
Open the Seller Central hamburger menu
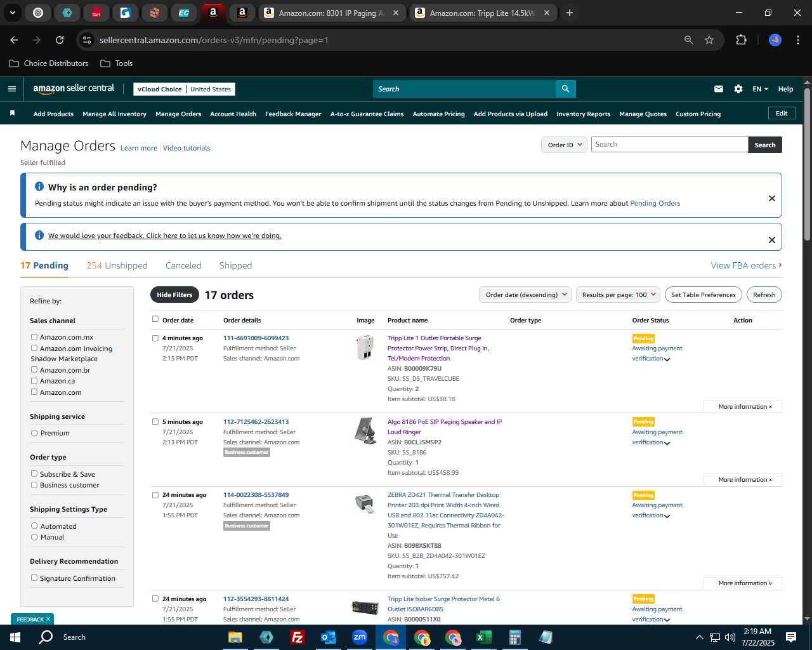click(x=11, y=89)
